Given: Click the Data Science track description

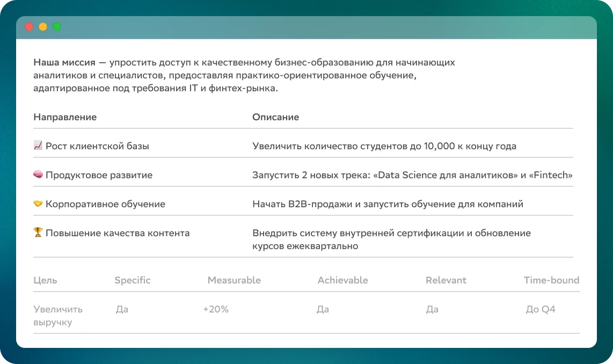Looking at the screenshot, I should click(x=412, y=175).
